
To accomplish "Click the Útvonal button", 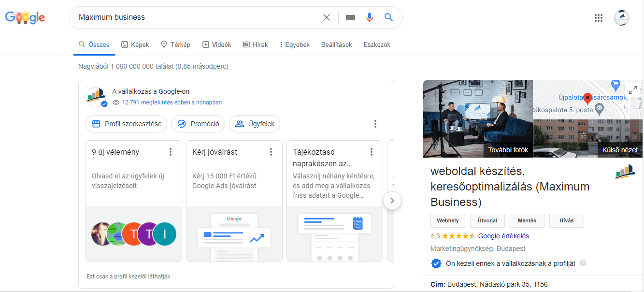I will (487, 220).
